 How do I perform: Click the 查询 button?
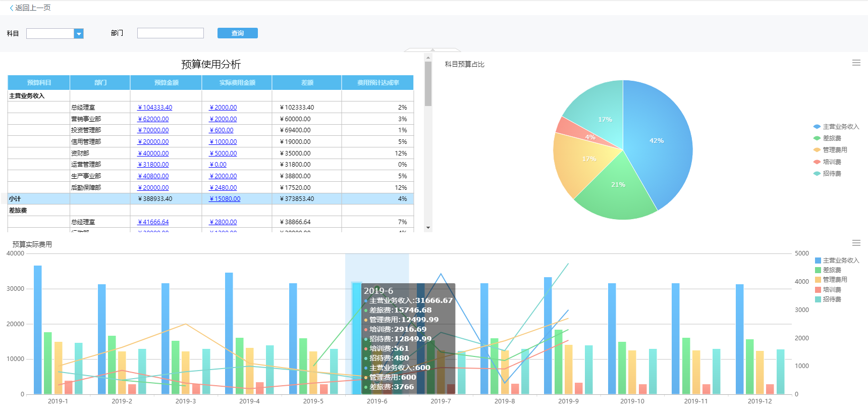pyautogui.click(x=237, y=33)
